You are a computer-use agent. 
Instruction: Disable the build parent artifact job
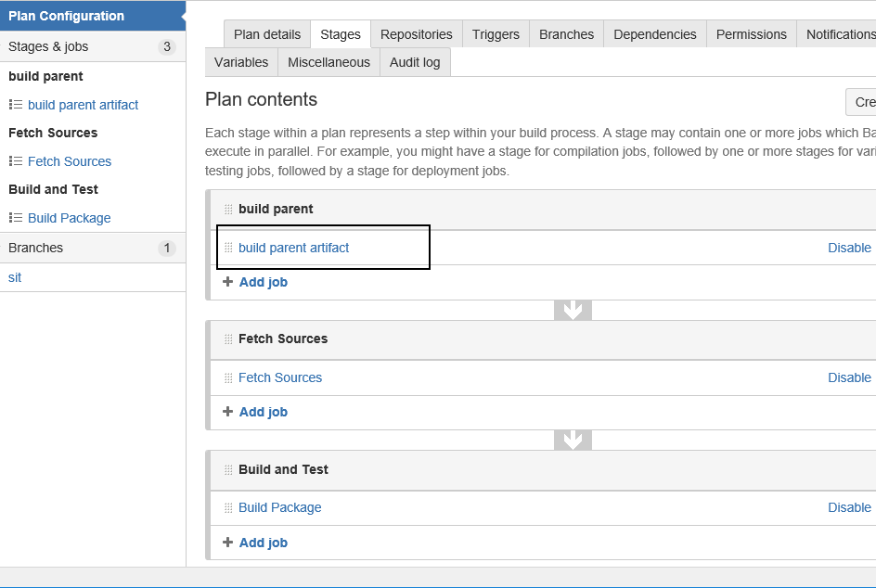coord(848,248)
